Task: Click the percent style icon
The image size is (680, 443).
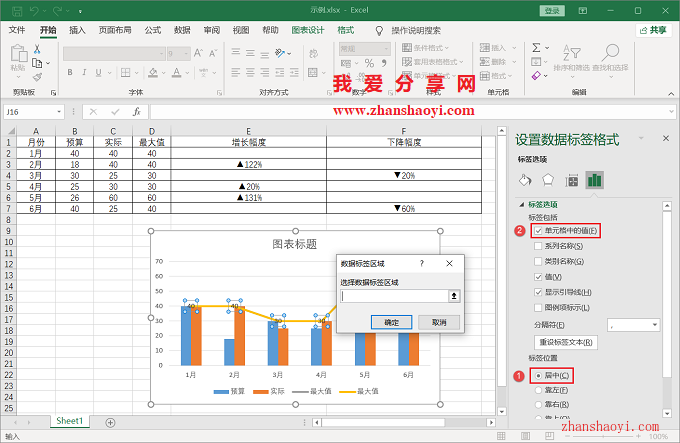Action: pos(369,63)
